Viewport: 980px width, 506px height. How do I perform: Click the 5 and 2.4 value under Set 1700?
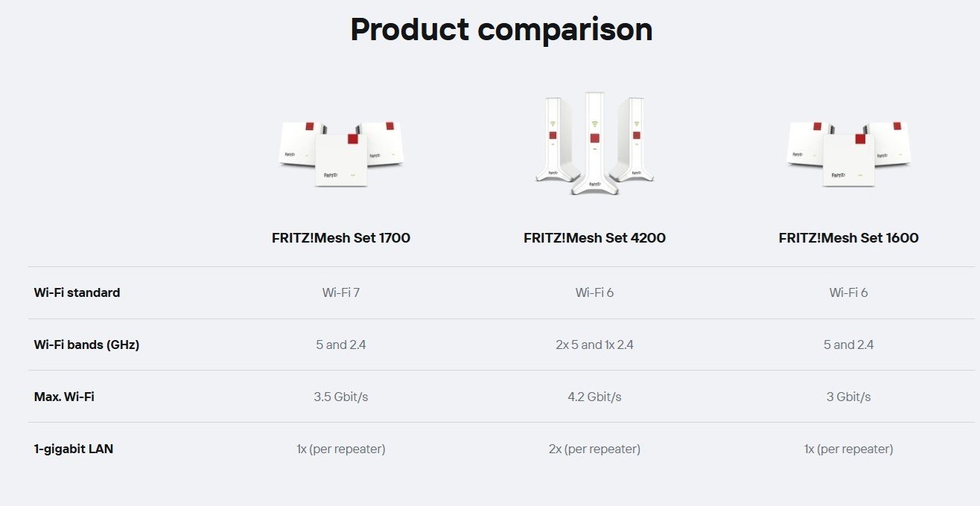pyautogui.click(x=341, y=345)
